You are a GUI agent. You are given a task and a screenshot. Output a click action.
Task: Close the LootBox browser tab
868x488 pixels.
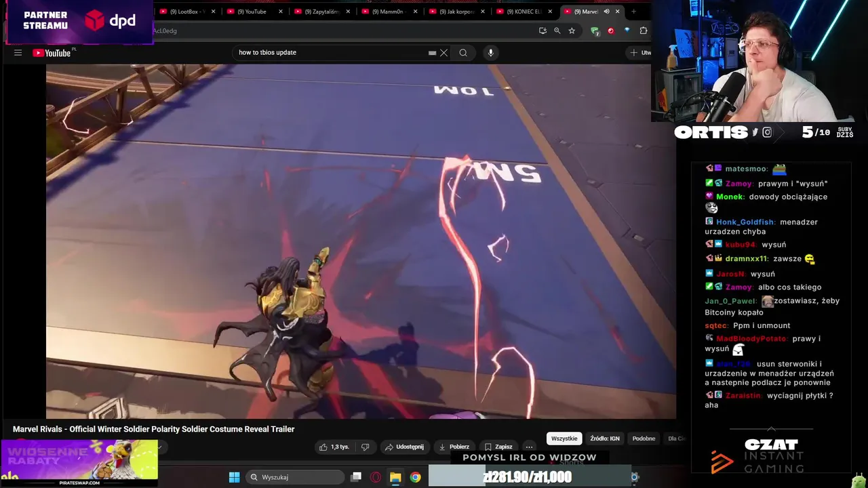pyautogui.click(x=214, y=12)
